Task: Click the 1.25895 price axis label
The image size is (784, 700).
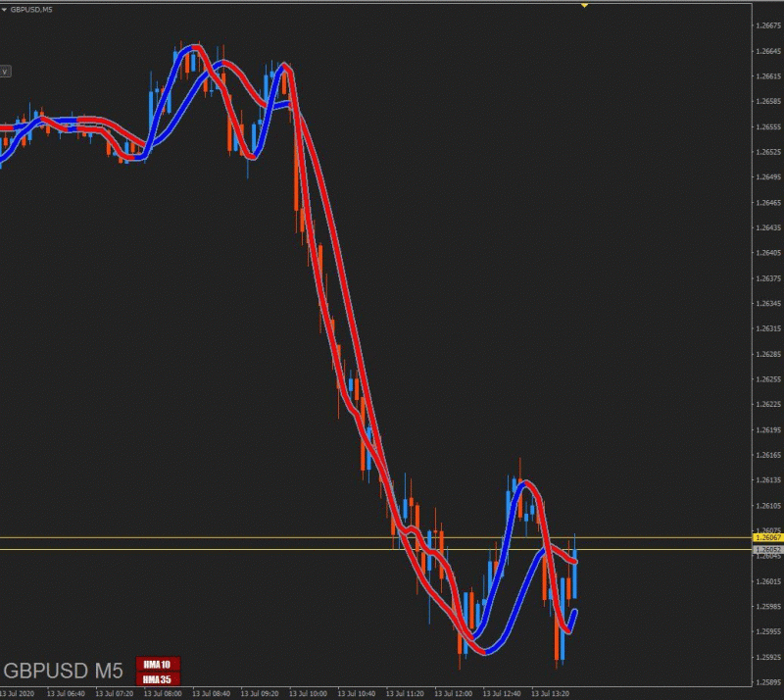Action: pos(768,682)
